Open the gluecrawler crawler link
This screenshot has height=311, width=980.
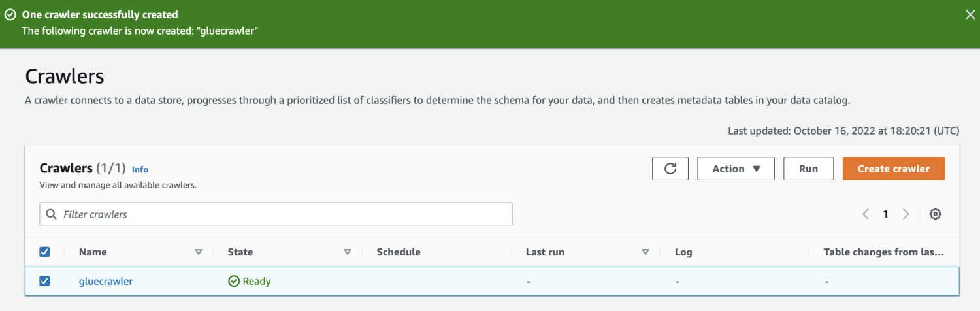(106, 281)
